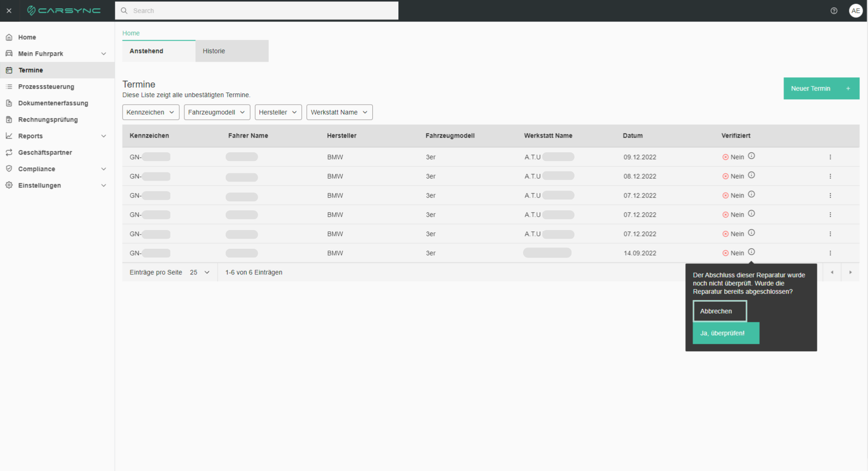The image size is (868, 471).
Task: Expand the Einstellungen submenu chevron
Action: click(x=104, y=185)
